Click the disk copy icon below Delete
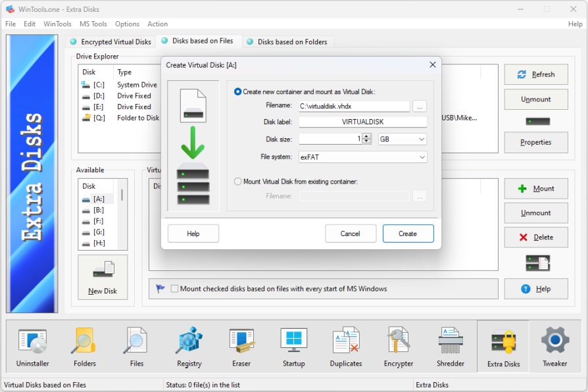 (x=537, y=262)
